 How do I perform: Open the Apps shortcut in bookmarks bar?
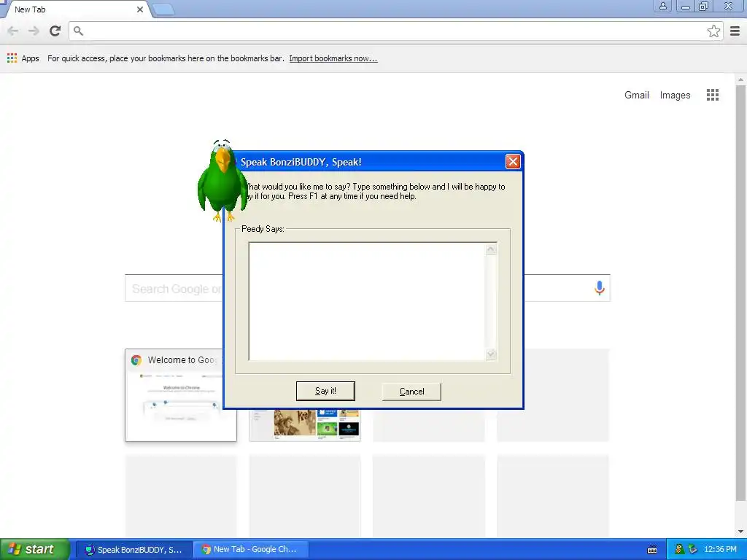tap(23, 58)
